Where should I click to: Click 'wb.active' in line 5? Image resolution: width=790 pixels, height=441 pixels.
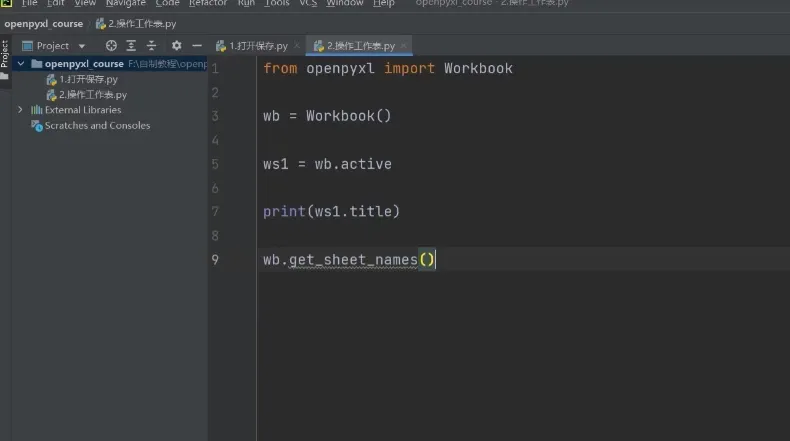353,164
